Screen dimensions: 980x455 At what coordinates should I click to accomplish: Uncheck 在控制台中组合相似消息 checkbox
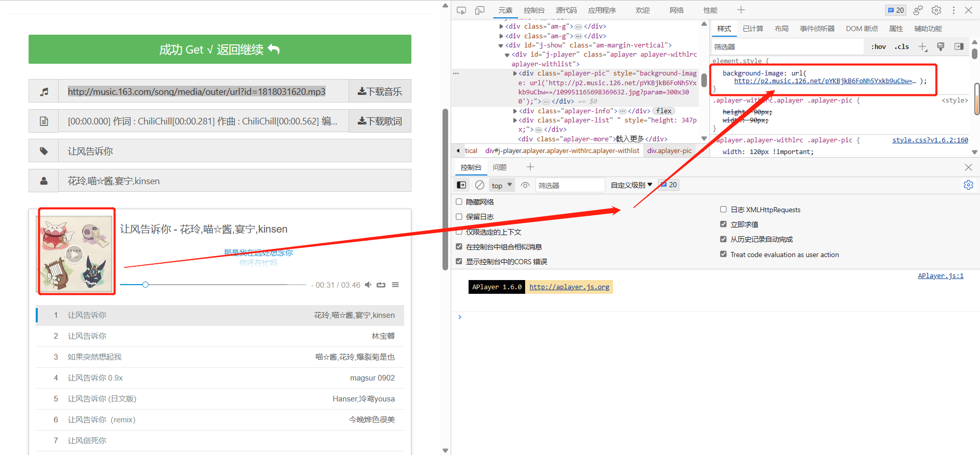pyautogui.click(x=459, y=246)
